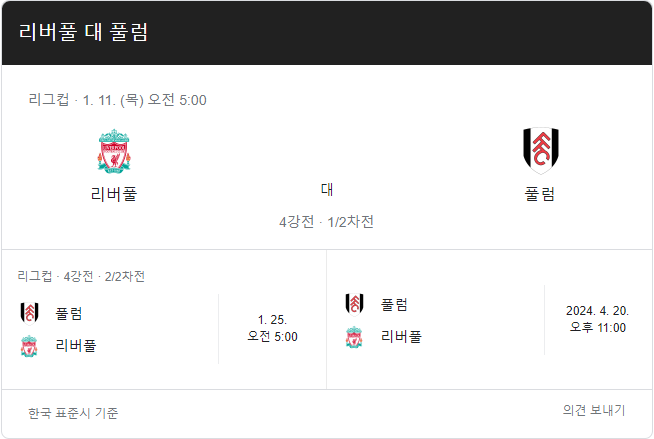This screenshot has width=654, height=439.
Task: Click the large Fulham crest icon
Action: click(541, 151)
